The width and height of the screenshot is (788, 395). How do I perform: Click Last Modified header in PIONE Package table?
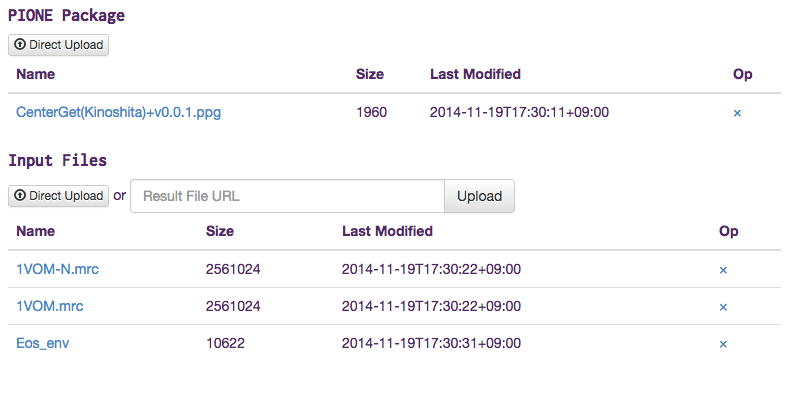pos(475,74)
